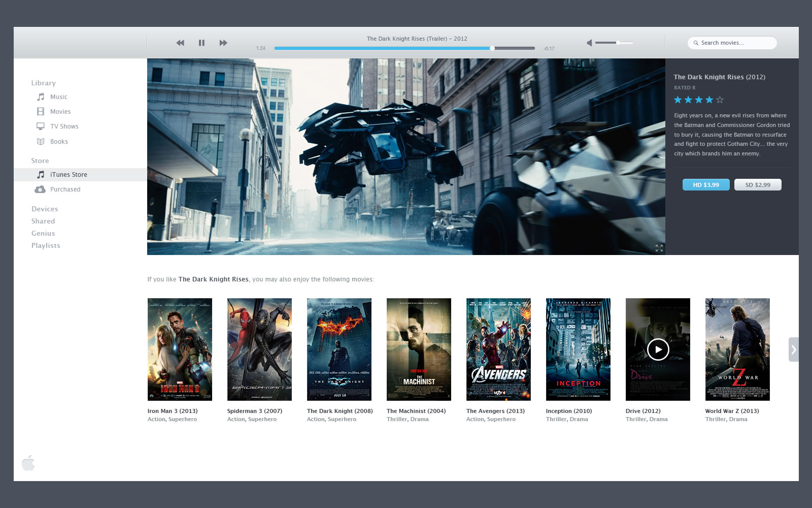Open the Spiderman 3 poster
Screen dimensions: 812x508
tap(259, 350)
